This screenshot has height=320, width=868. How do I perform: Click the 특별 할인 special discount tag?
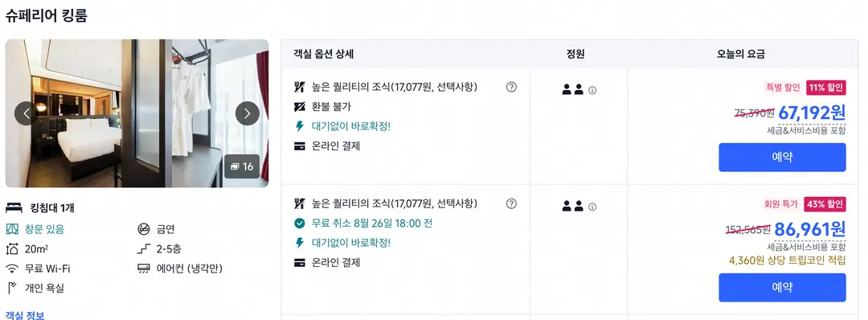click(784, 87)
